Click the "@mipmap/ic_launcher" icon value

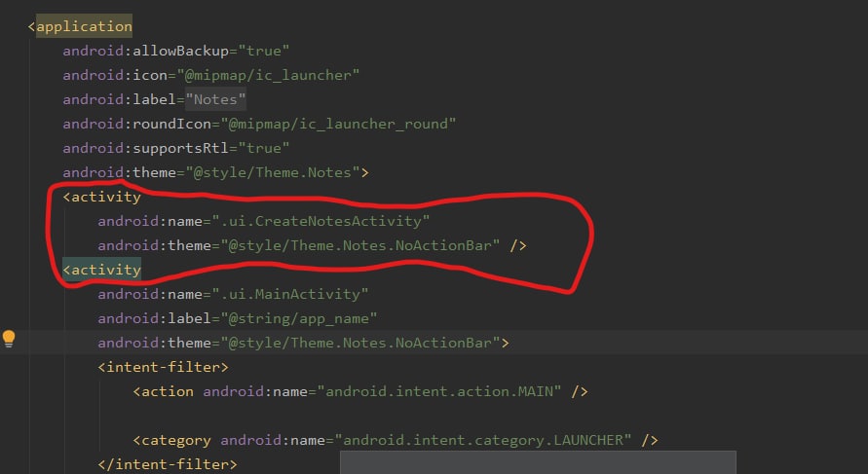pyautogui.click(x=268, y=75)
